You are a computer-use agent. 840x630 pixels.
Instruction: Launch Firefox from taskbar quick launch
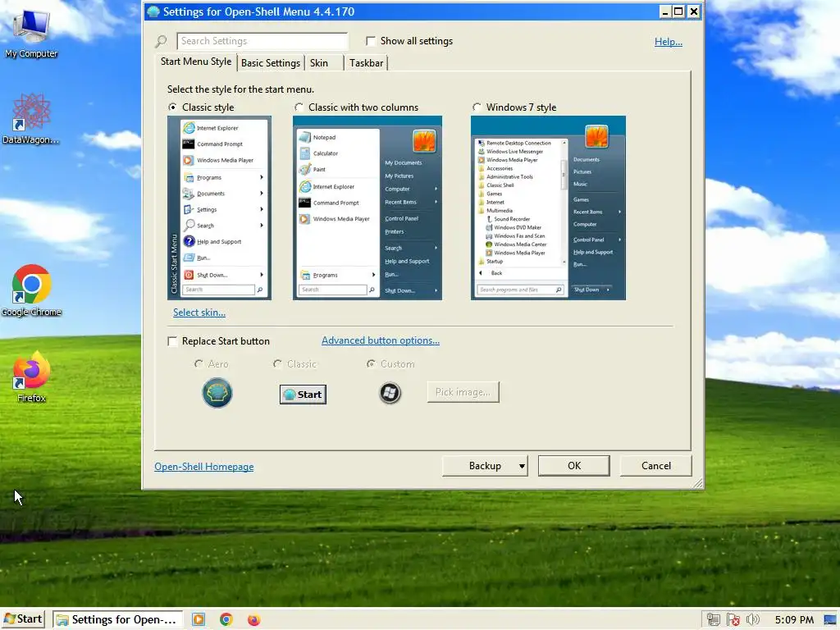pyautogui.click(x=254, y=619)
